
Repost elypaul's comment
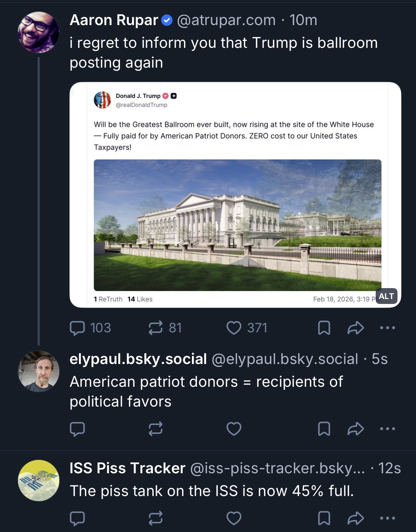click(156, 429)
